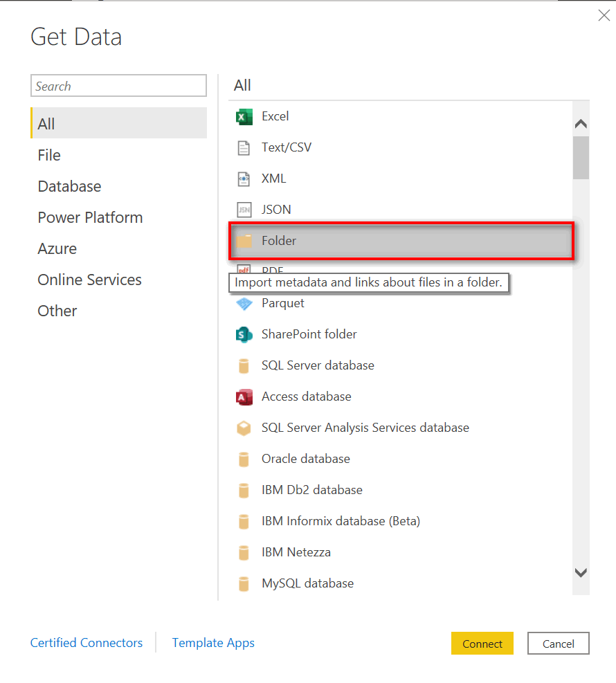Screen dimensions: 616x683
Task: Click the XML file icon
Action: tap(244, 179)
